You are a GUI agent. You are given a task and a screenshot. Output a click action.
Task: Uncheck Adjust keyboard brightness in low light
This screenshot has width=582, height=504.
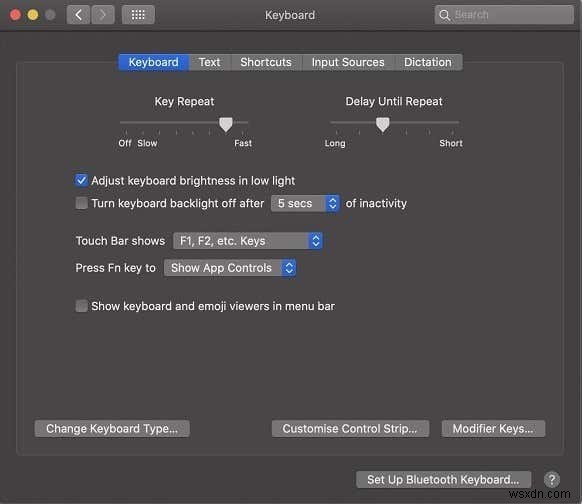(x=81, y=180)
